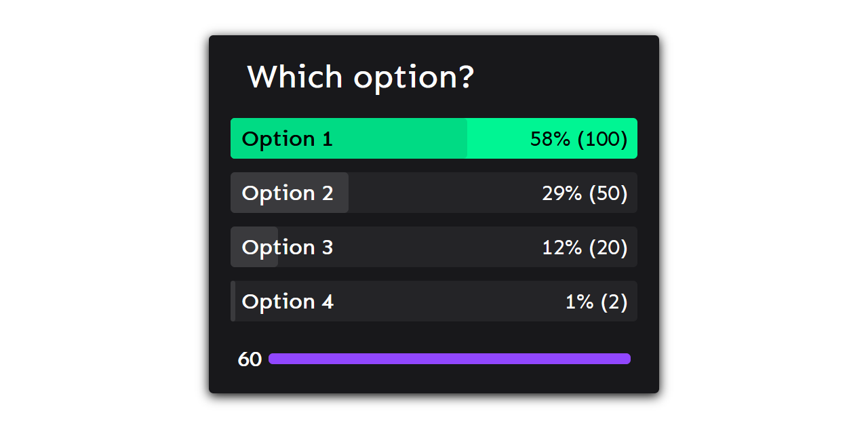868x434 pixels.
Task: Select the Option 2 label text
Action: 287,193
